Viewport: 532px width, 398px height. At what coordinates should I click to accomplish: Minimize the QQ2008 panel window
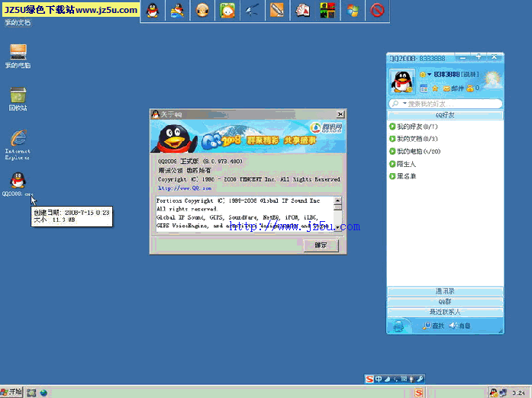pos(463,58)
